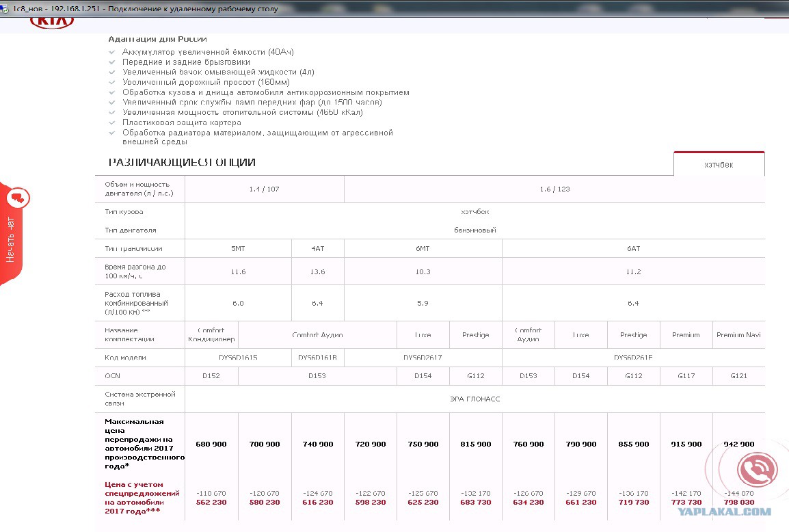789x532 pixels.
Task: Click max price 760 900
Action: click(x=529, y=444)
